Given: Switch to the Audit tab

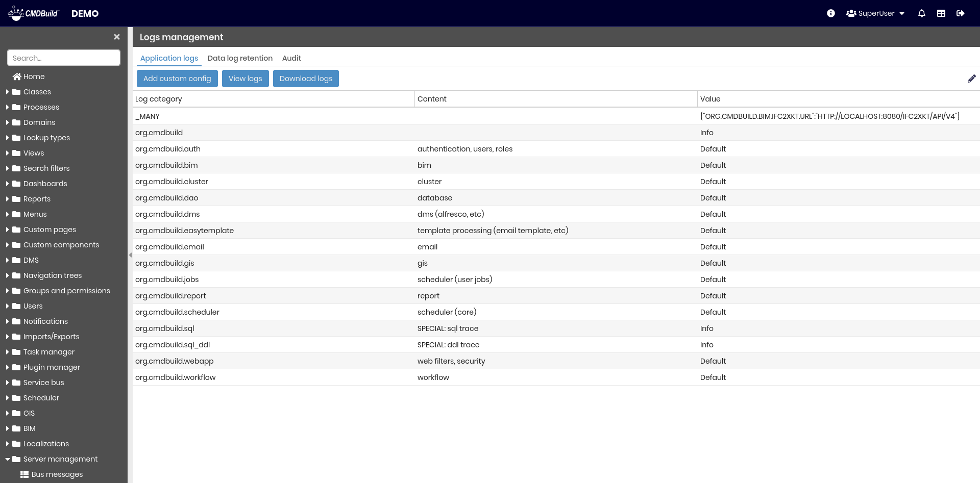Looking at the screenshot, I should tap(291, 58).
